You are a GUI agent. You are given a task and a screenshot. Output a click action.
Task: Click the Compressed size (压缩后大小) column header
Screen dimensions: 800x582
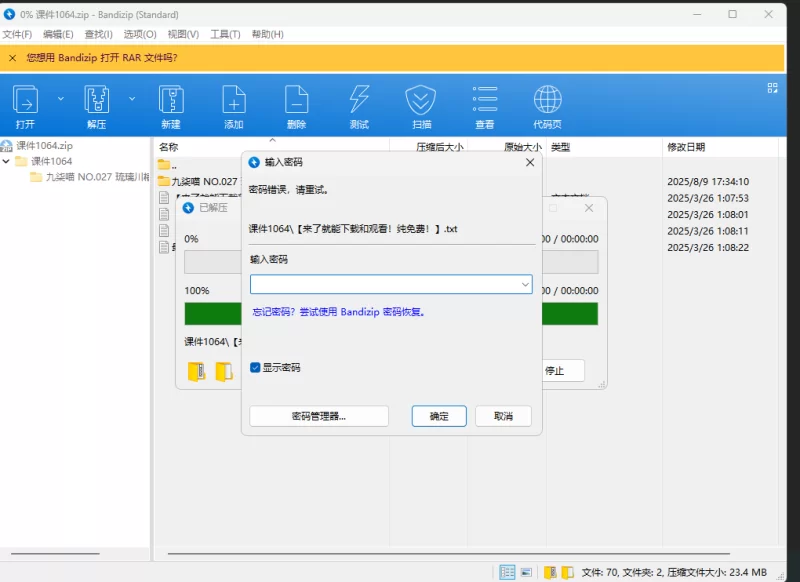[439, 147]
